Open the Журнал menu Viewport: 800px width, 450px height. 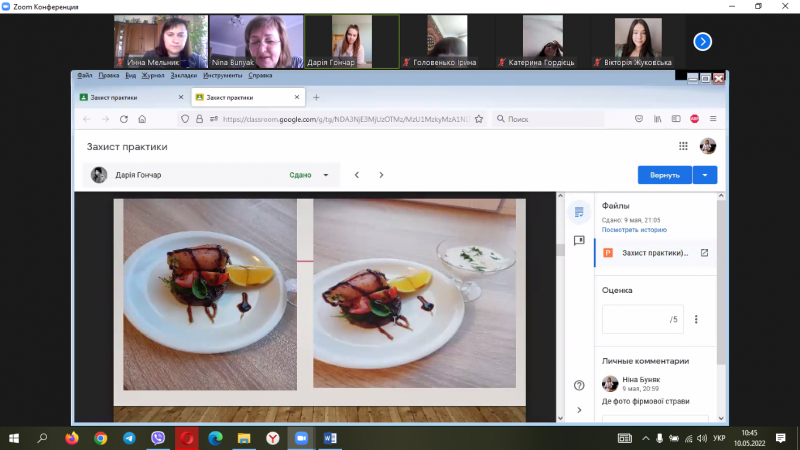(x=153, y=76)
